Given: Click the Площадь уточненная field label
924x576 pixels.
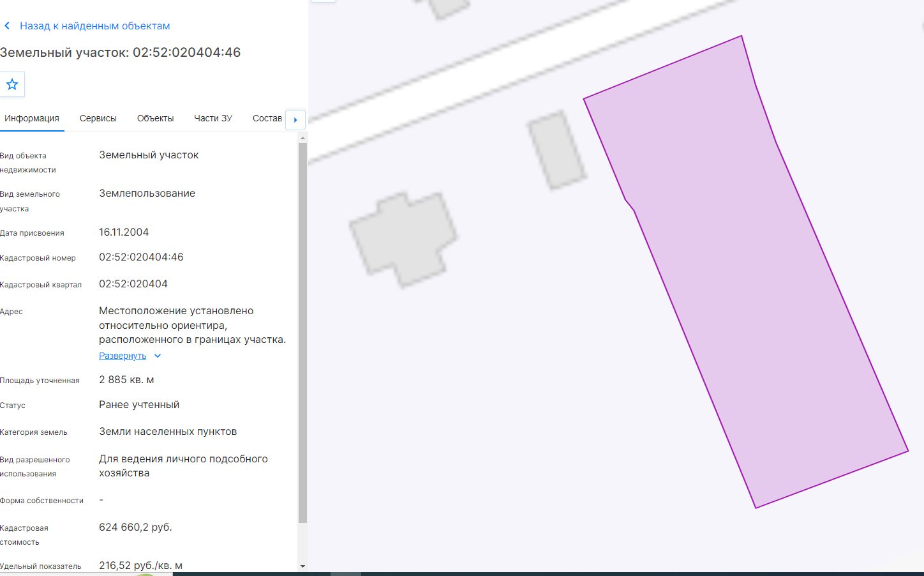Looking at the screenshot, I should coord(40,381).
